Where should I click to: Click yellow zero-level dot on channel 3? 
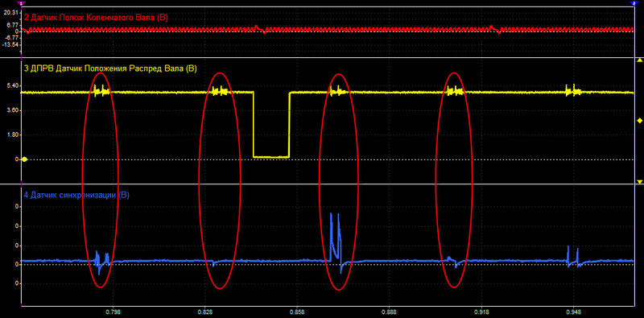[x=24, y=159]
